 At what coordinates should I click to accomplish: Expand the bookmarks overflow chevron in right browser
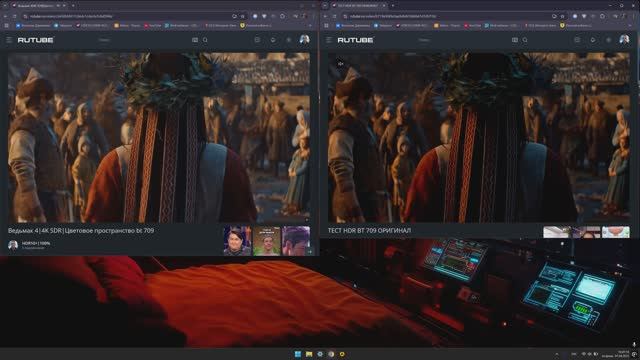631,25
